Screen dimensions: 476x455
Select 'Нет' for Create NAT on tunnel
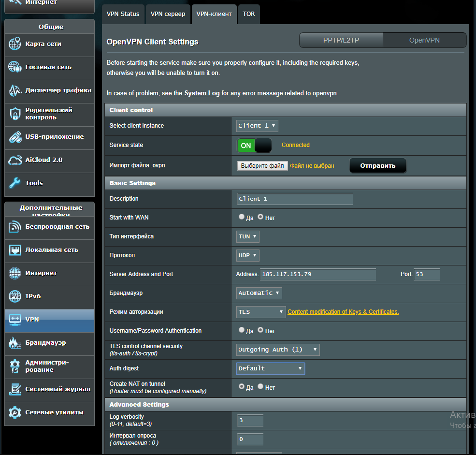click(x=260, y=387)
